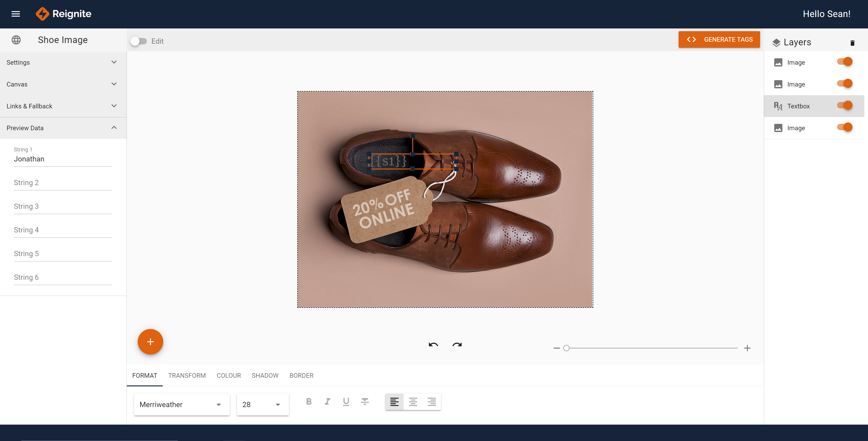
Task: Delete layer with the trash icon
Action: click(x=852, y=43)
